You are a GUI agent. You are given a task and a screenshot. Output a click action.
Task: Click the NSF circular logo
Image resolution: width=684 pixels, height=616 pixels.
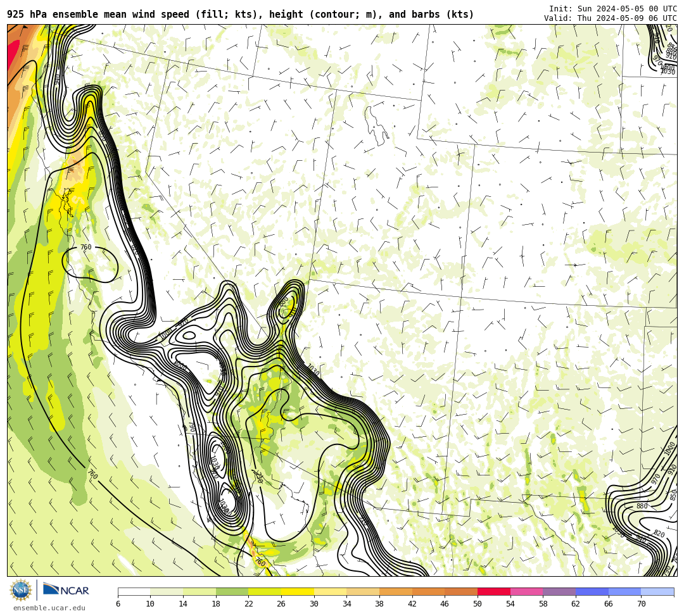point(20,590)
